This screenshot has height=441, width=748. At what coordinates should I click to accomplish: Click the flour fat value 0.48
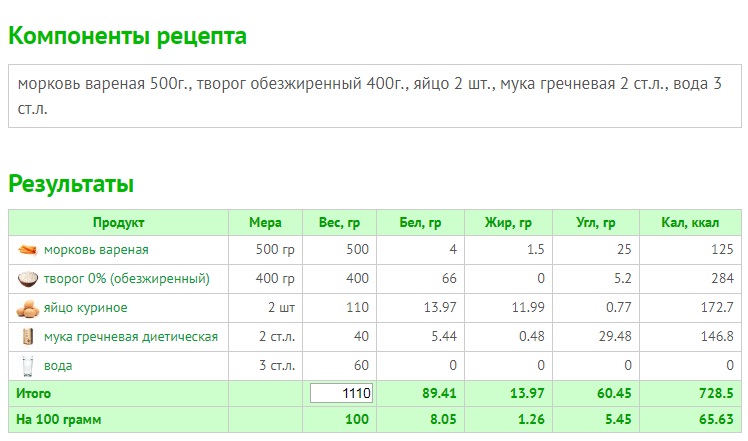click(532, 336)
